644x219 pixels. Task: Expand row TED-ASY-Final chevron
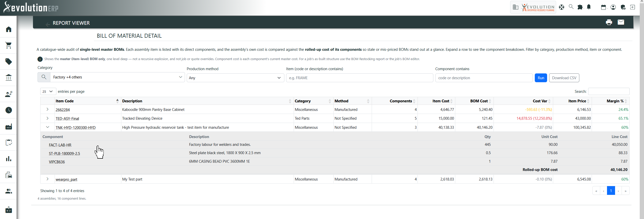(x=47, y=118)
